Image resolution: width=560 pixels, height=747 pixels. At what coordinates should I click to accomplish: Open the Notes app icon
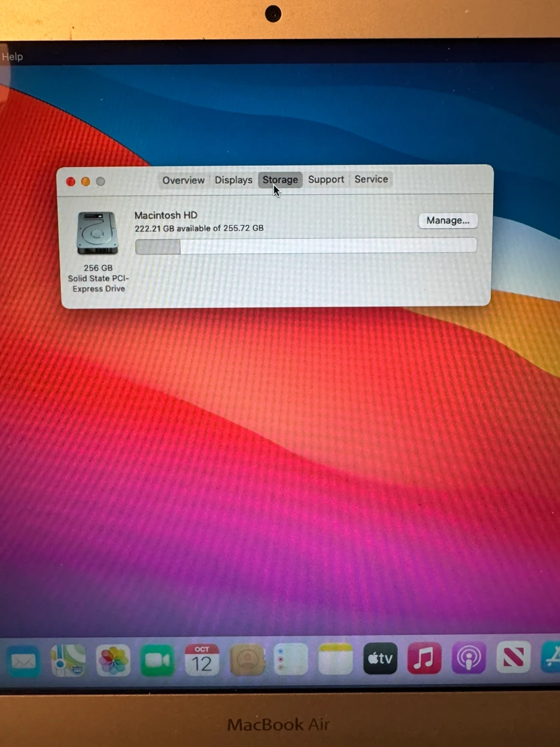(x=335, y=660)
